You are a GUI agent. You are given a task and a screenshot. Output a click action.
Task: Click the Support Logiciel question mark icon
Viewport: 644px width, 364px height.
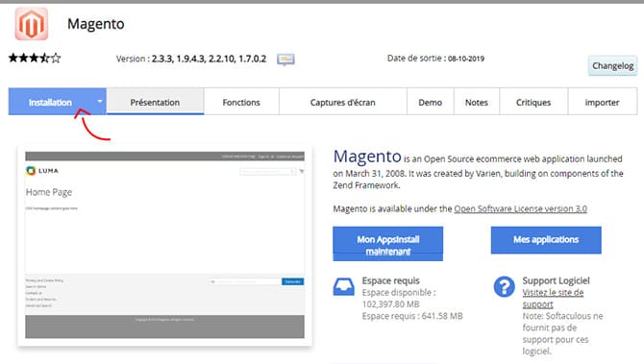(504, 286)
